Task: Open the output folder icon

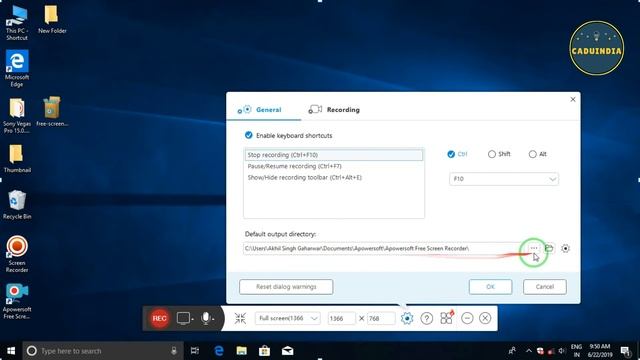Action: click(x=549, y=248)
